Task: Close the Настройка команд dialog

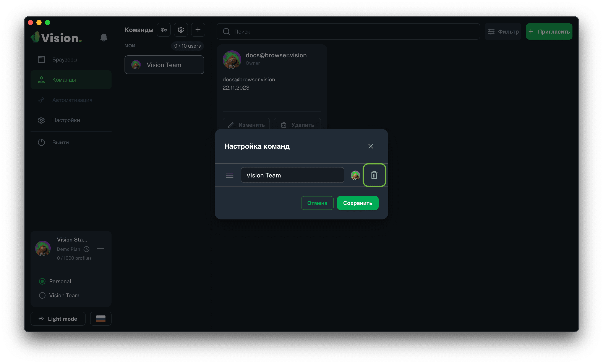Action: 371,146
